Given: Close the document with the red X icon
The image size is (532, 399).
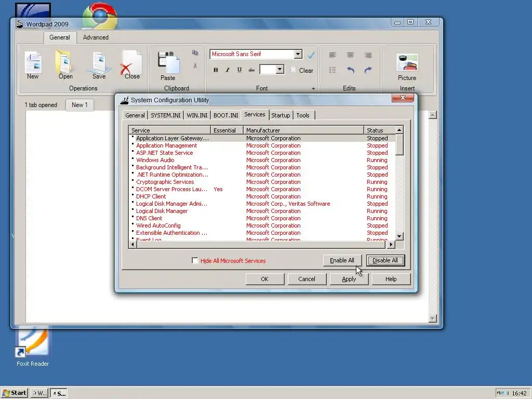Looking at the screenshot, I should point(131,65).
